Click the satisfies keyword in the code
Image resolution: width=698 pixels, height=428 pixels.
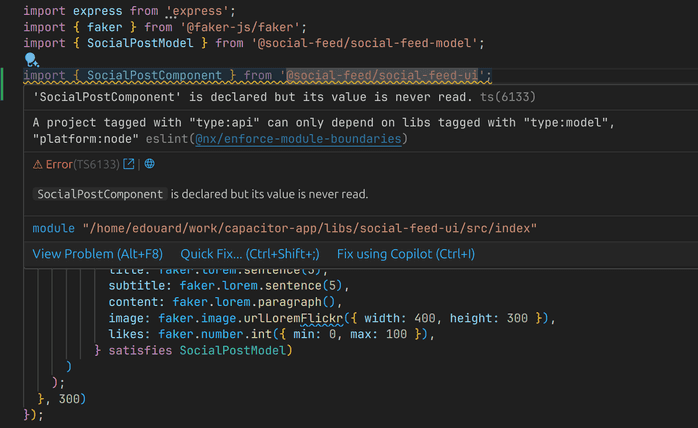click(x=139, y=350)
